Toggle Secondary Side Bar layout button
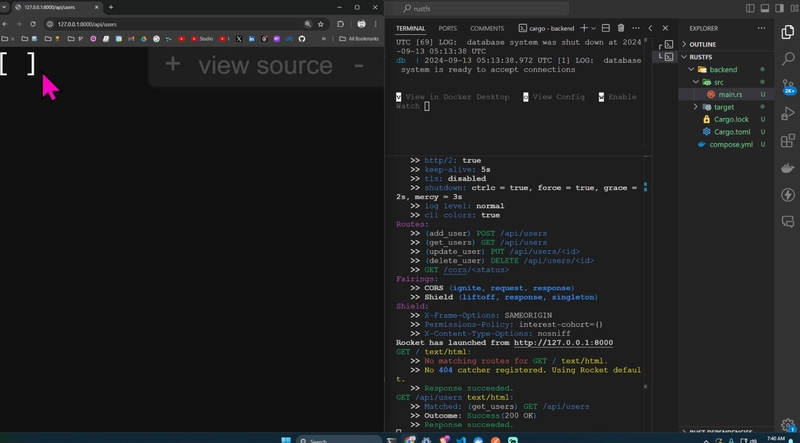Screen dimensions: 800x443 [779, 8]
